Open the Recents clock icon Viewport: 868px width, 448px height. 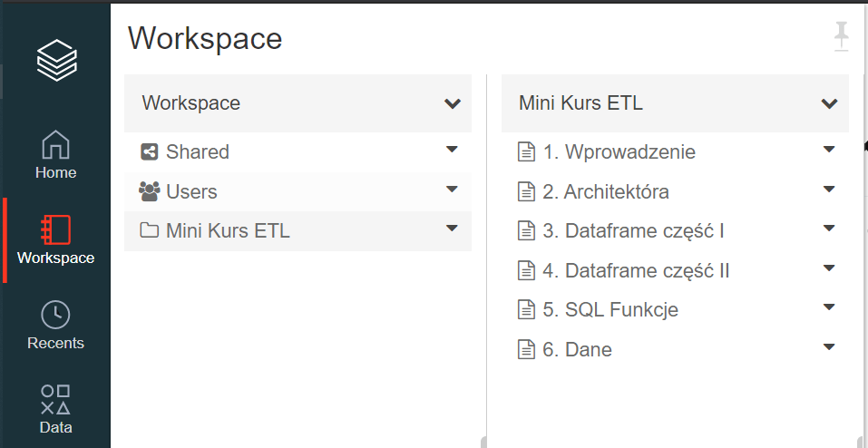(x=55, y=315)
